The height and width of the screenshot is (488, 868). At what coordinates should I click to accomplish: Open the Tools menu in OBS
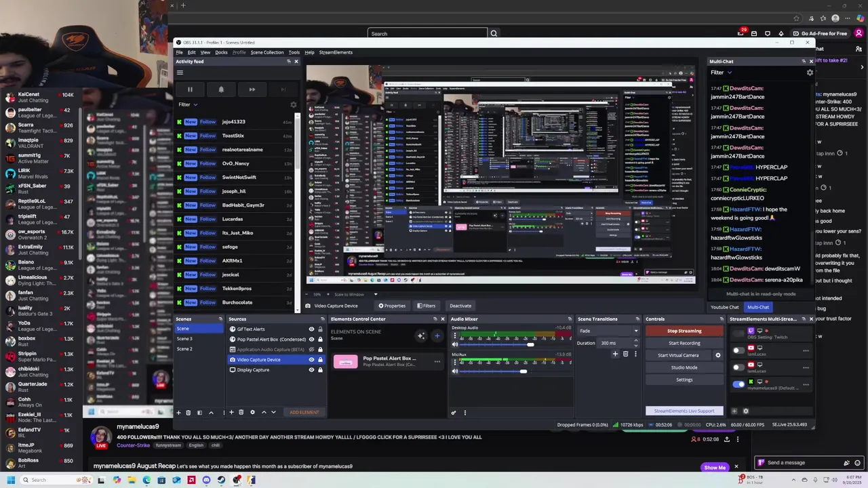tap(294, 52)
